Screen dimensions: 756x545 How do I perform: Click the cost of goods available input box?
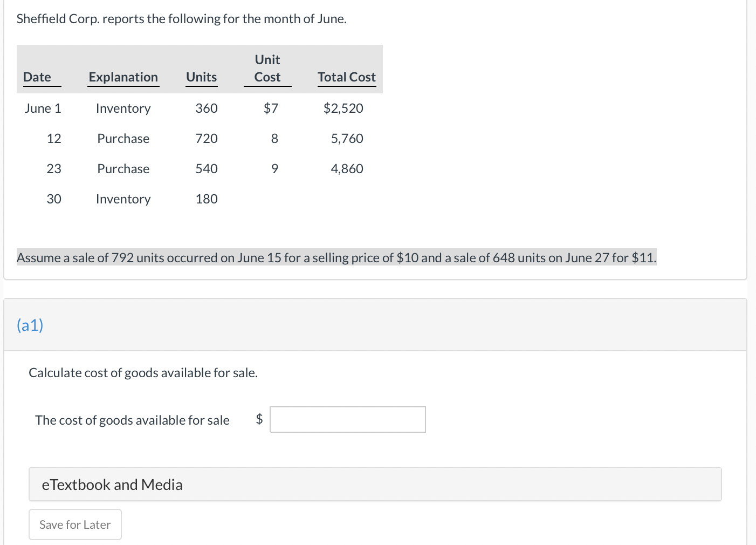coord(347,419)
